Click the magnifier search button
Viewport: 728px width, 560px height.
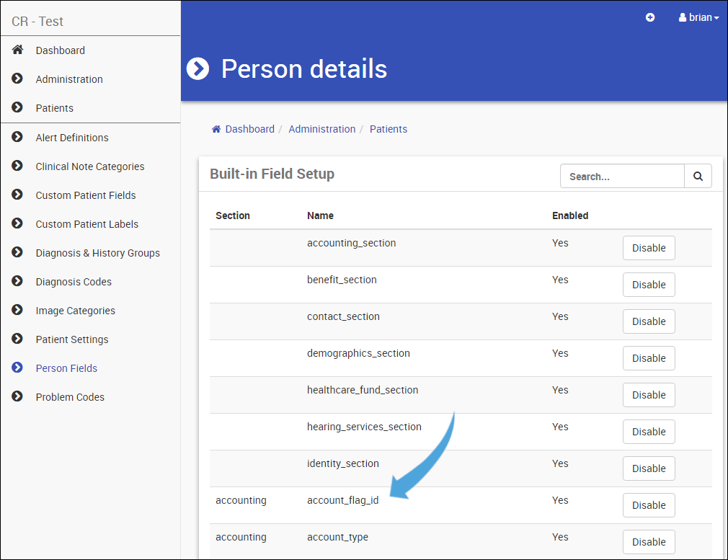pyautogui.click(x=698, y=176)
